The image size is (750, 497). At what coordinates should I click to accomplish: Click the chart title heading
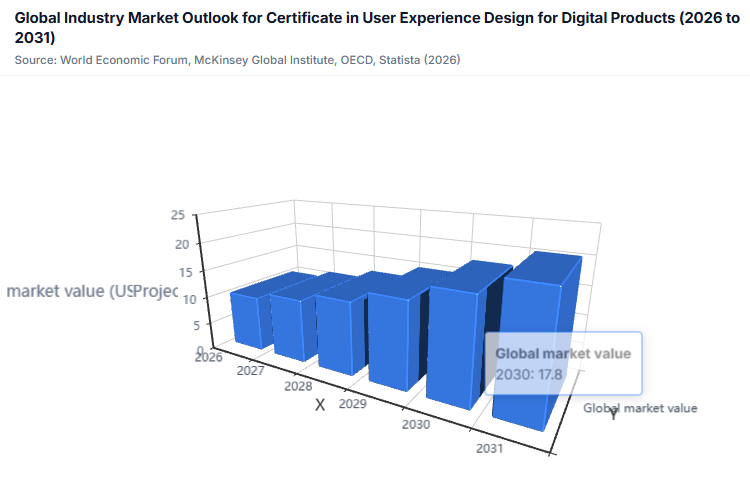(377, 27)
